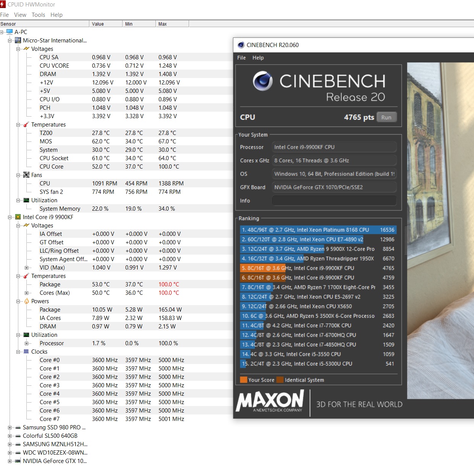The image size is (474, 476).
Task: Open the Cinebench Help menu
Action: point(258,58)
